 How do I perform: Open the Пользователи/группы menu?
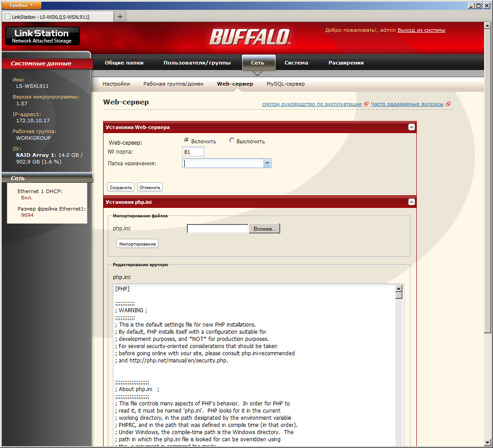click(x=197, y=63)
